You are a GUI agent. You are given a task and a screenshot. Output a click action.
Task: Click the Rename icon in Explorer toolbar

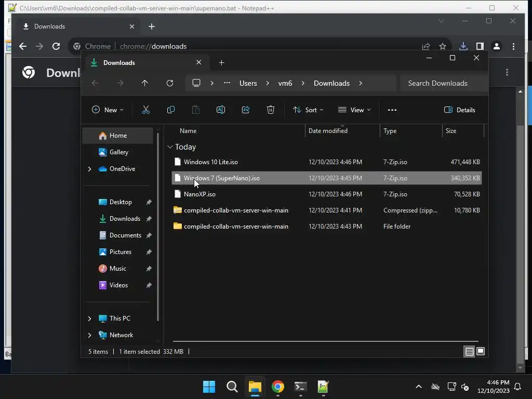[x=220, y=110]
